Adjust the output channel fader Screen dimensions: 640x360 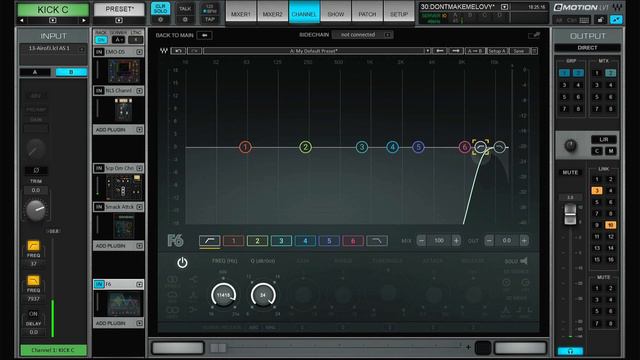[x=570, y=215]
